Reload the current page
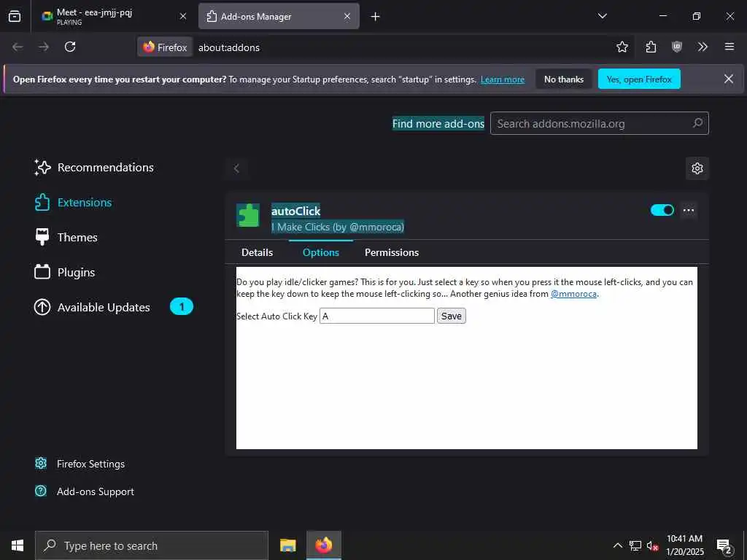Screen dimensions: 747x560 click(x=70, y=47)
